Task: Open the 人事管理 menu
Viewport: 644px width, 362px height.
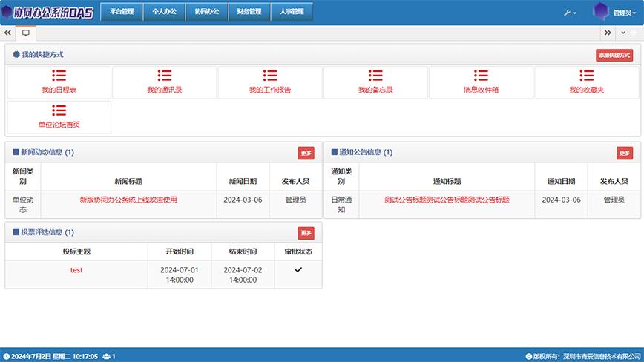Action: (x=292, y=11)
